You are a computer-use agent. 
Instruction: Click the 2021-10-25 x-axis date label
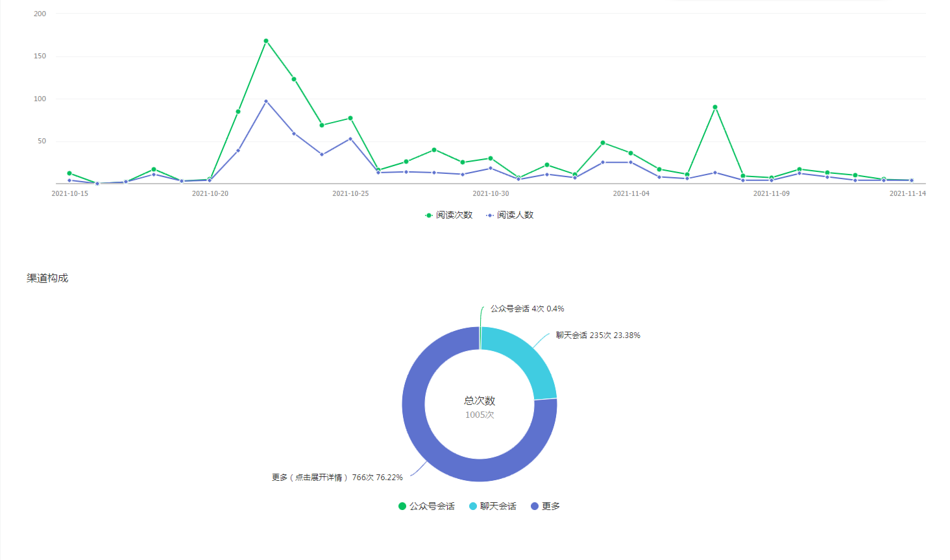pyautogui.click(x=350, y=193)
